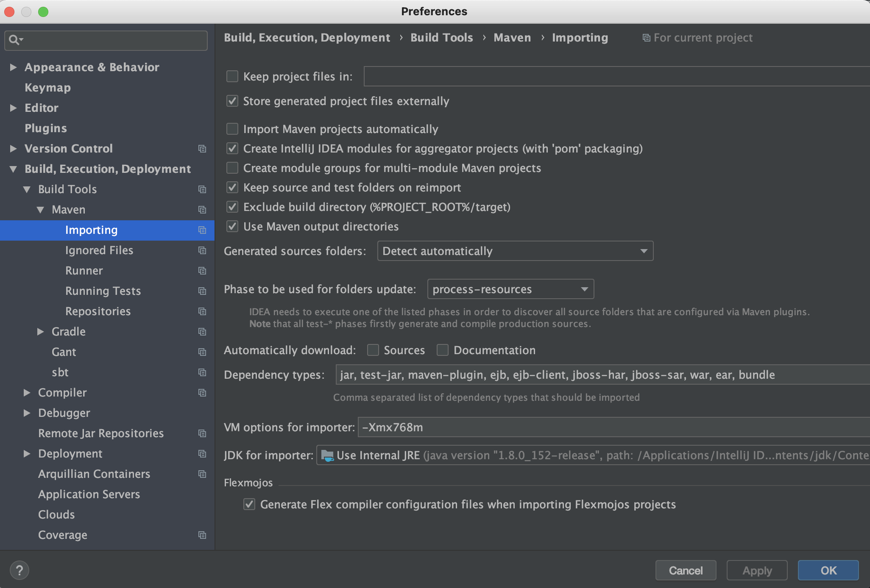
Task: Expand the Appearance & Behavior section
Action: coord(13,67)
